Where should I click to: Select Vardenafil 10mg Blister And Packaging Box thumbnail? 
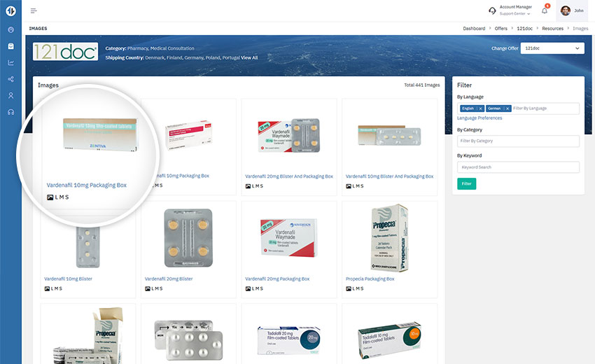click(x=389, y=136)
